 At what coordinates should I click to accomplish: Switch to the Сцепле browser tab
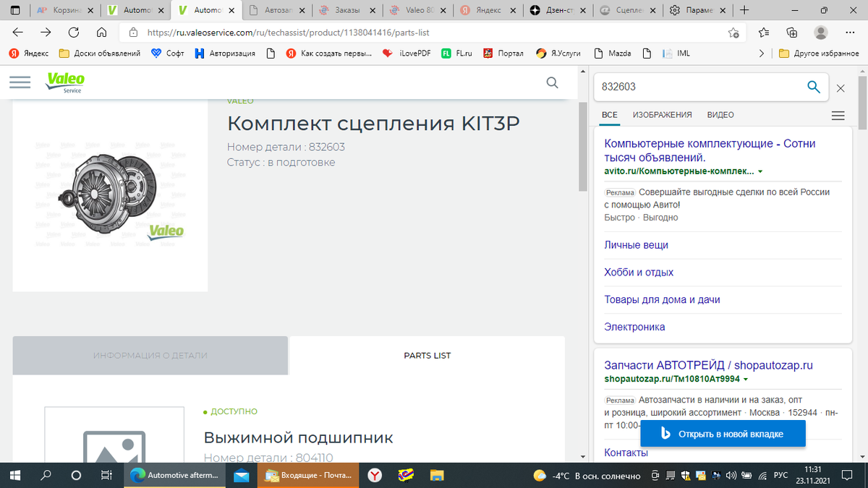629,10
